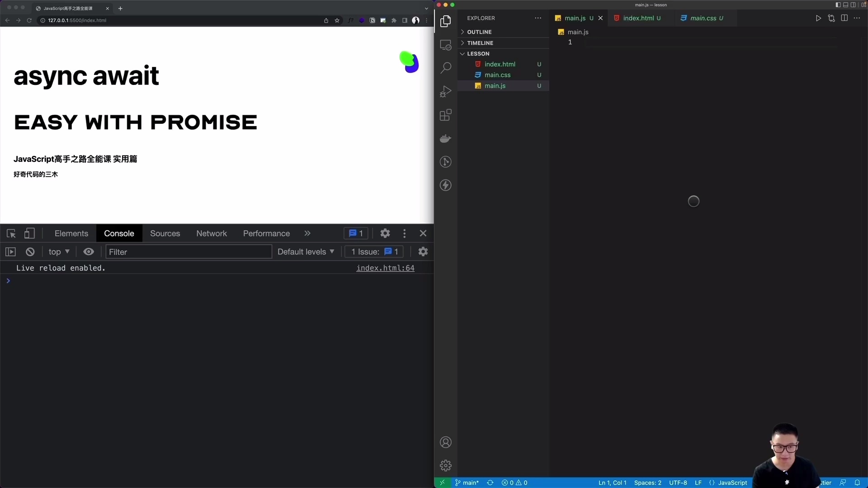This screenshot has width=868, height=488.
Task: Toggle the console eye expression watcher
Action: coord(89,252)
